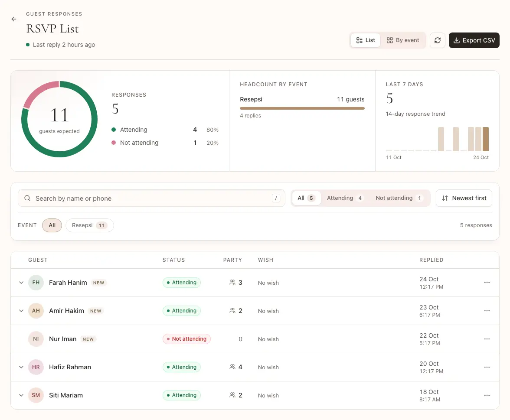The image size is (510, 420).
Task: Select the Resepsi 11 event chip
Action: click(x=89, y=225)
